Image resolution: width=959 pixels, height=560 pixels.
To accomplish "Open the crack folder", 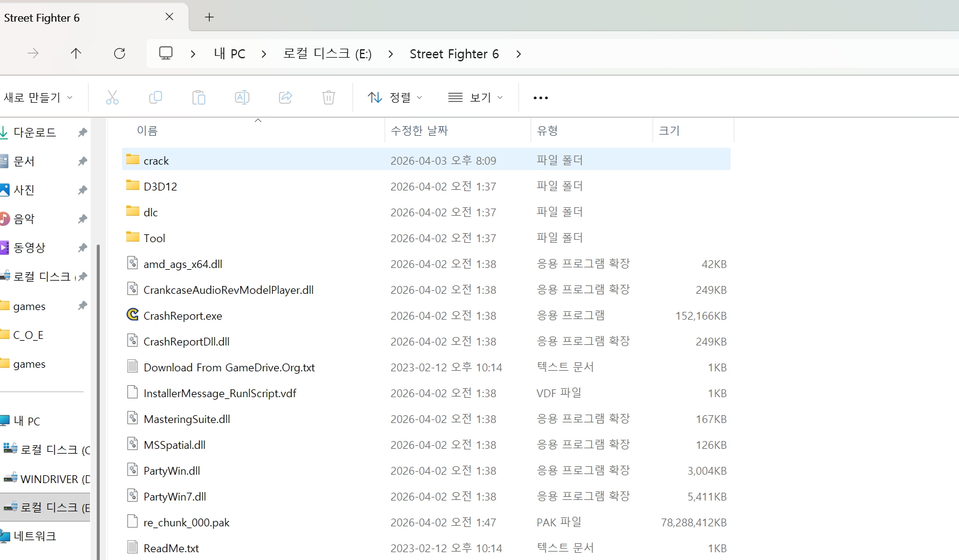I will coord(156,160).
